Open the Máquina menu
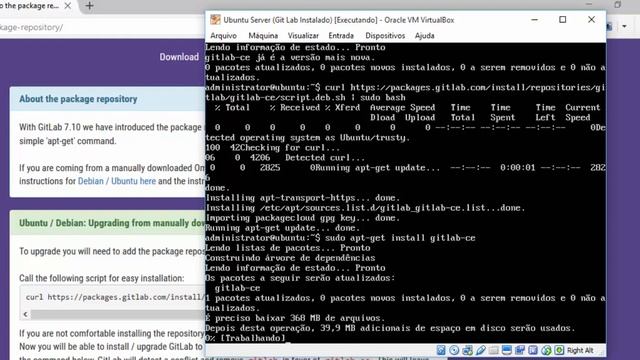The width and height of the screenshot is (640, 360). (263, 36)
